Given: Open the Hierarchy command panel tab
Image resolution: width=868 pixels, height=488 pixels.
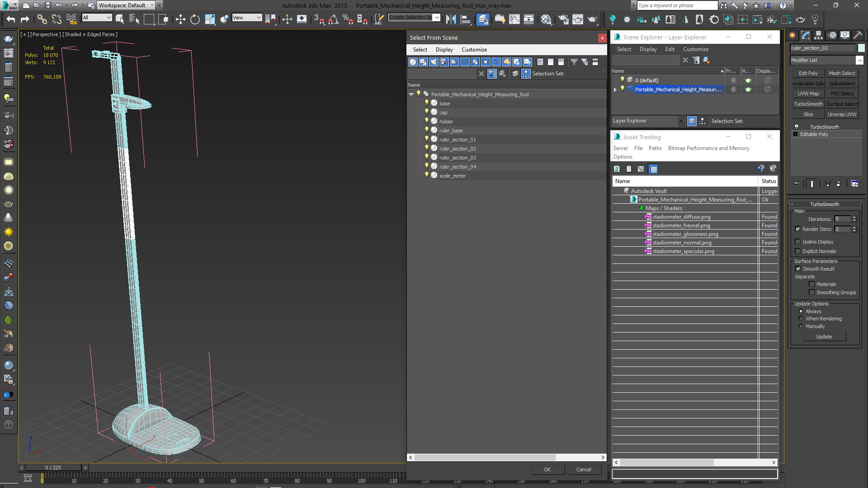Looking at the screenshot, I should click(819, 35).
